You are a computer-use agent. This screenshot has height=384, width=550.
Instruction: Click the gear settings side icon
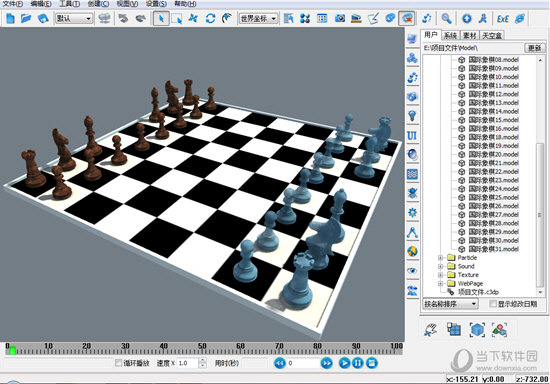click(412, 212)
